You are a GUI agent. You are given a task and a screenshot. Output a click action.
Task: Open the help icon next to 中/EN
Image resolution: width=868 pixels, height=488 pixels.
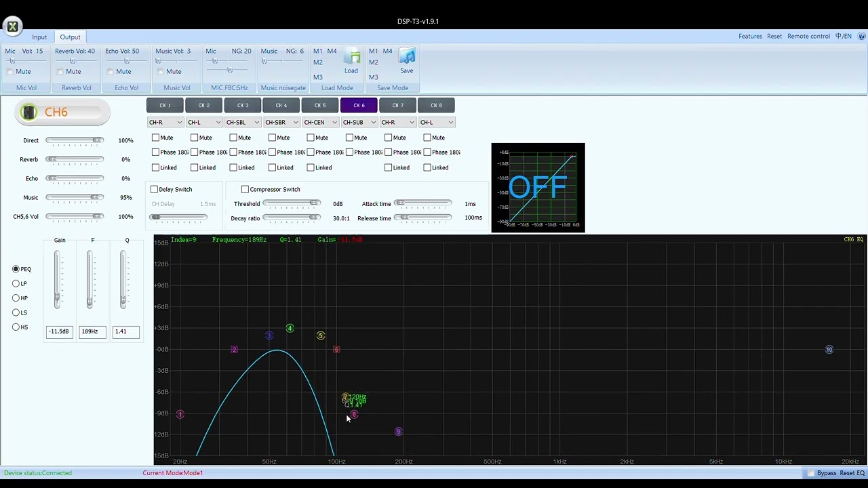[861, 36]
